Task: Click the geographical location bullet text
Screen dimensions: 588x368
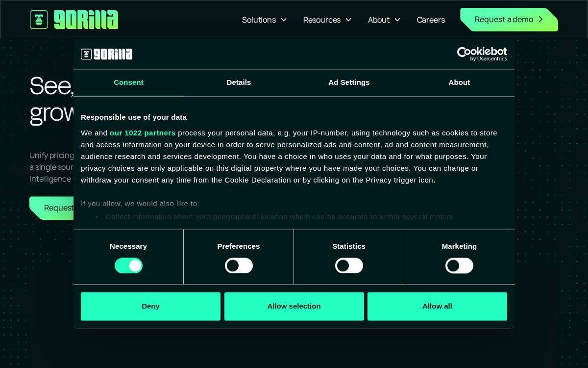Action: [280, 217]
